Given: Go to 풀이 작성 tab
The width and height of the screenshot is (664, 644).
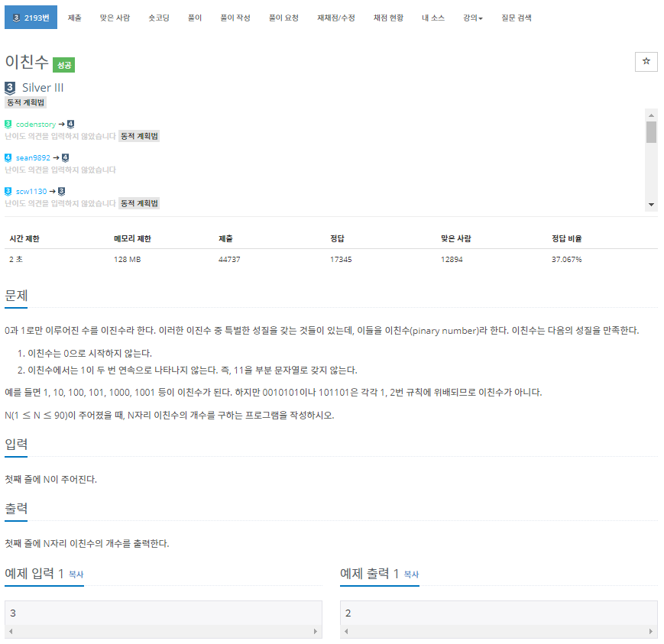Looking at the screenshot, I should click(235, 18).
